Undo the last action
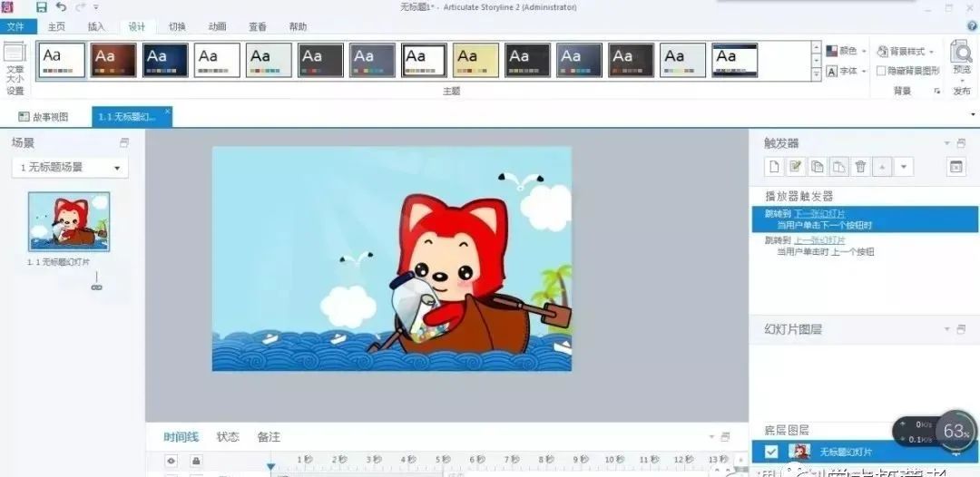Viewport: 980px width, 477px height. pyautogui.click(x=61, y=7)
